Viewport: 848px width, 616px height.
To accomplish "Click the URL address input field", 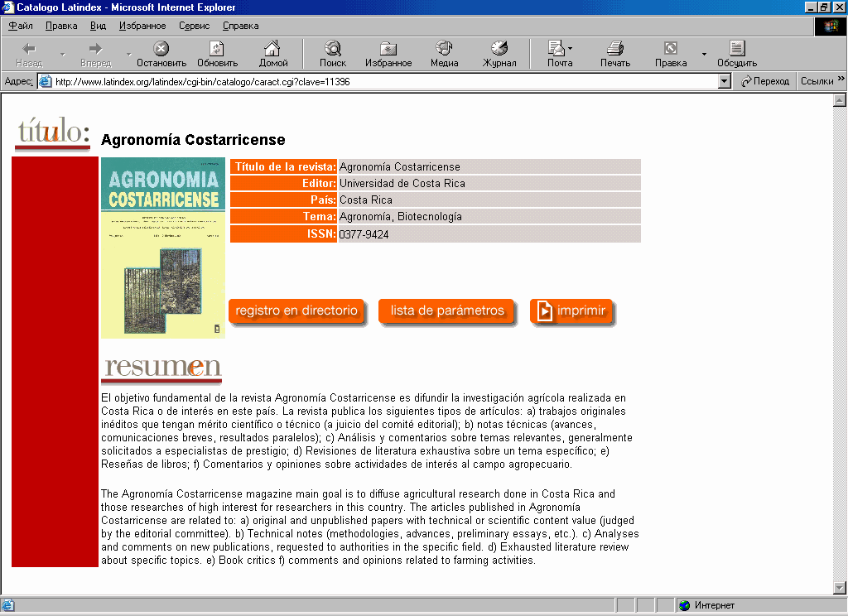I will pyautogui.click(x=381, y=81).
